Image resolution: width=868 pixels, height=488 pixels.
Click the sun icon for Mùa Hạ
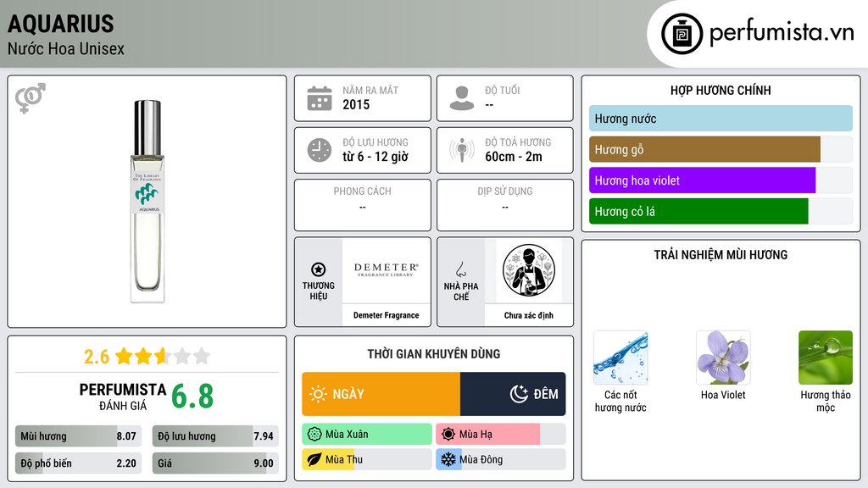pyautogui.click(x=448, y=435)
